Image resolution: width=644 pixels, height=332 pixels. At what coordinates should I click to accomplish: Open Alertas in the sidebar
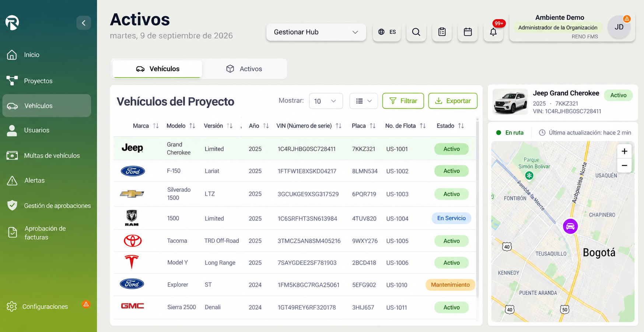pyautogui.click(x=47, y=180)
